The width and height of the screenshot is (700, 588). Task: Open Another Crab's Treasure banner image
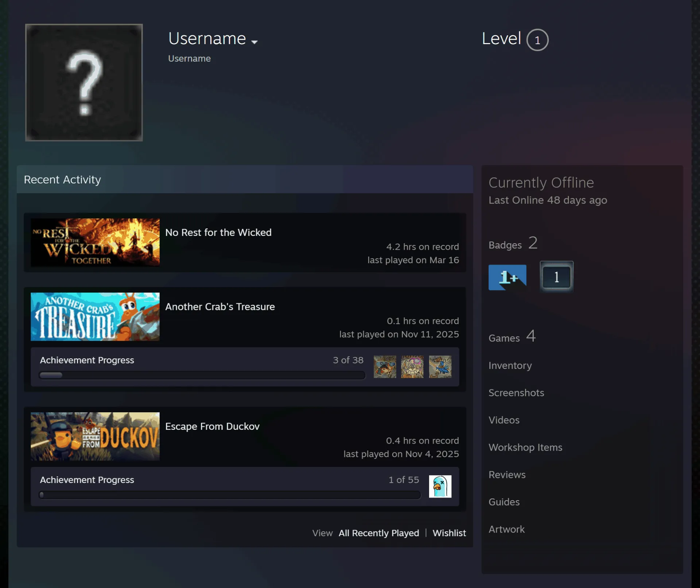click(95, 316)
